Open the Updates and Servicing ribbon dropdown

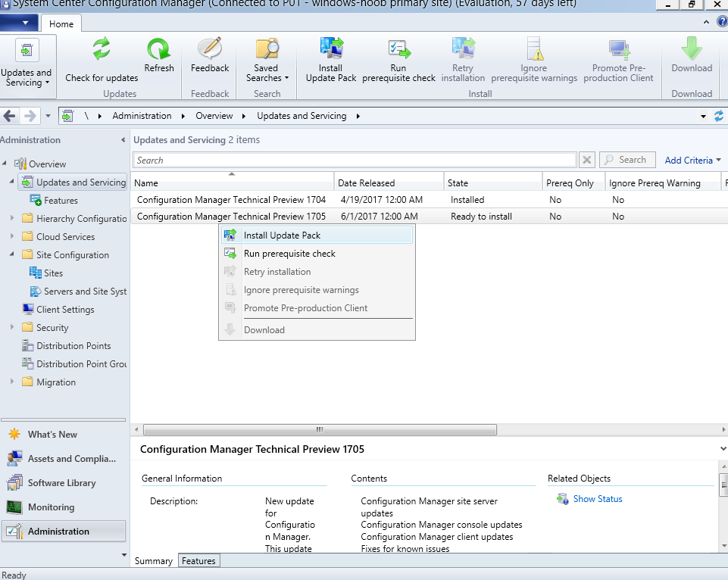click(27, 67)
